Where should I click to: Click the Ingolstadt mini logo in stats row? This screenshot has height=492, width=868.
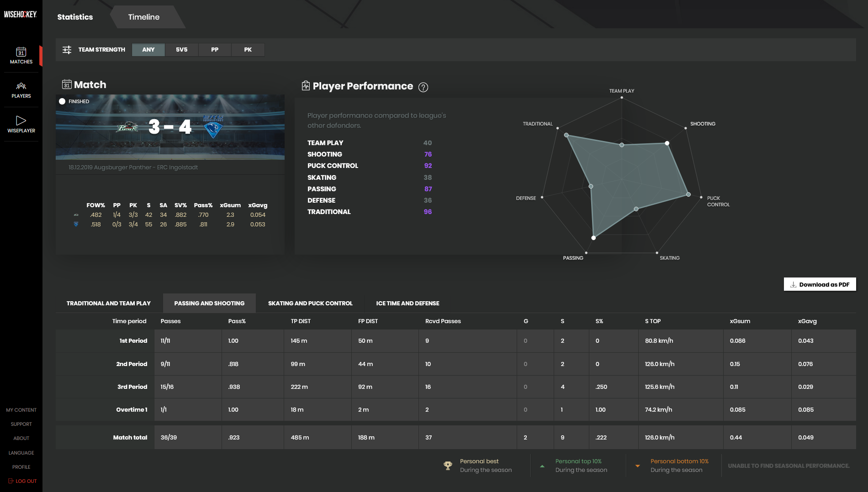76,224
